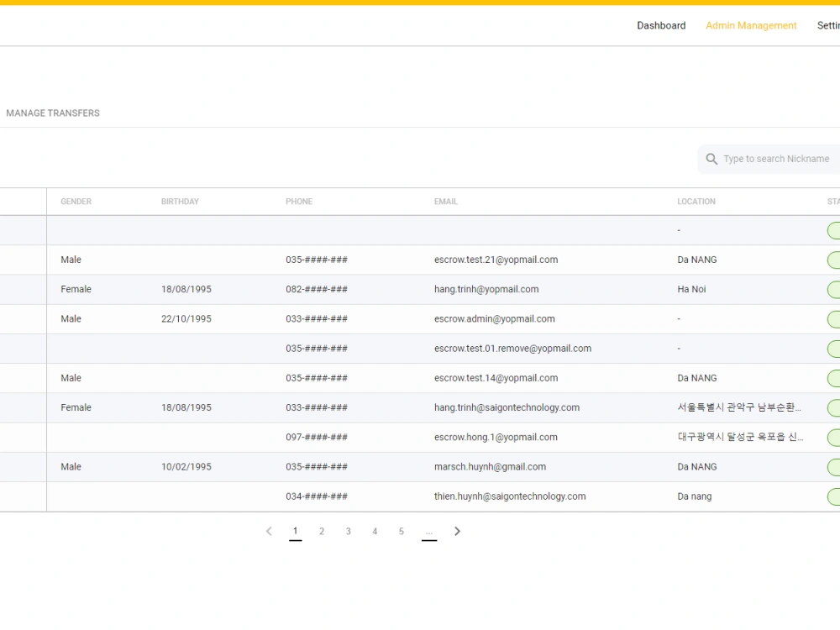The width and height of the screenshot is (840, 630).
Task: Click the next page arrow chevron
Action: pos(457,531)
